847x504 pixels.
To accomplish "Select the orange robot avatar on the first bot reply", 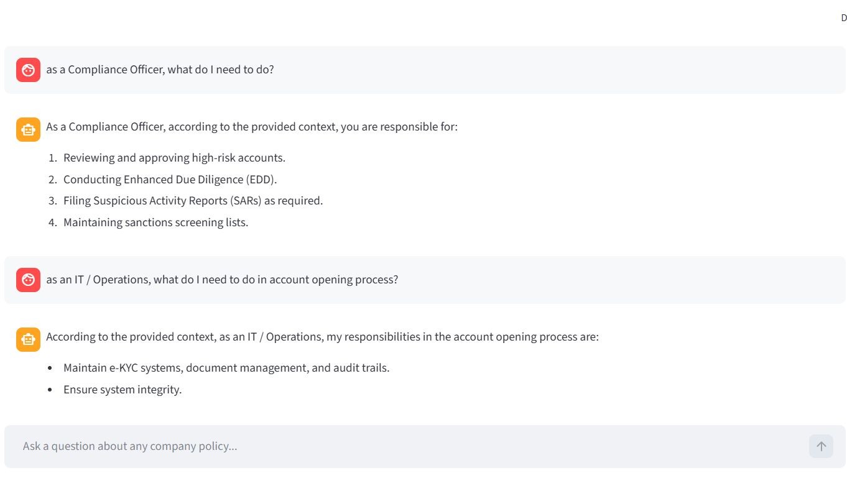I will point(28,129).
